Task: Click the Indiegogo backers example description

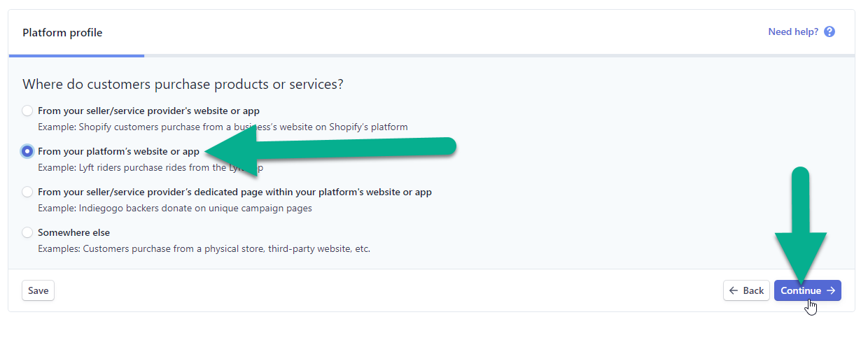Action: click(x=175, y=208)
